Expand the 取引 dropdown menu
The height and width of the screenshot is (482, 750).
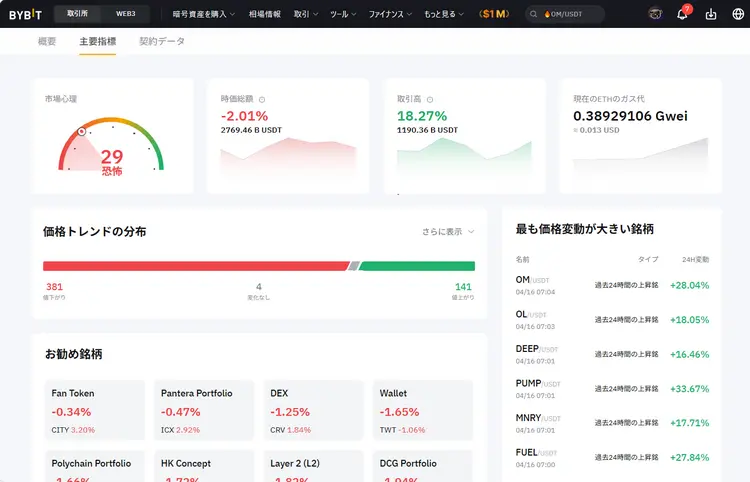(x=306, y=14)
